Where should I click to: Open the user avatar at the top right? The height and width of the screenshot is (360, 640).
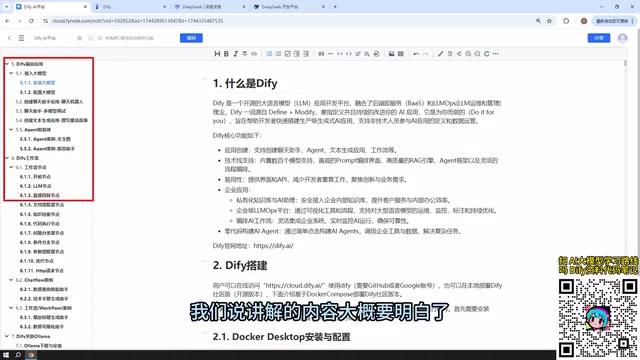622,38
